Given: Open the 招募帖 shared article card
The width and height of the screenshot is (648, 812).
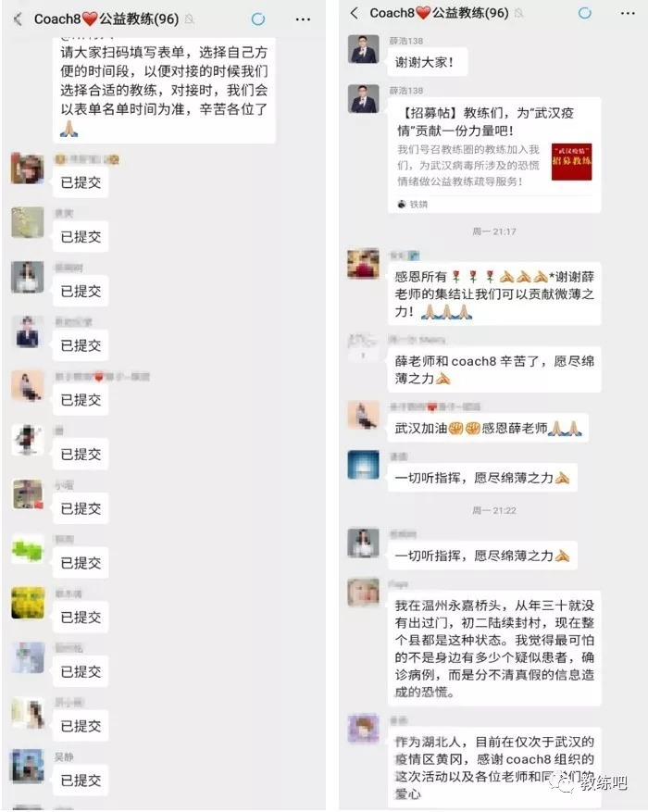Looking at the screenshot, I should coord(494,155).
